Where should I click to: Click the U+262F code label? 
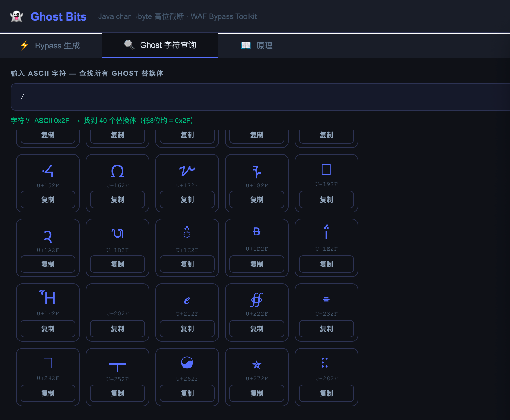click(x=187, y=379)
